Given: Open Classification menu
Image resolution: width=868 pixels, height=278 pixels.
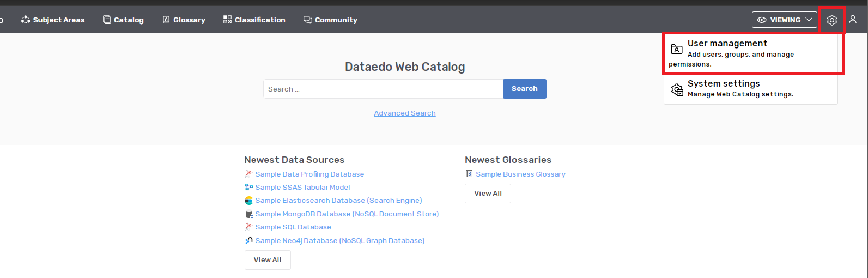Looking at the screenshot, I should pos(254,20).
